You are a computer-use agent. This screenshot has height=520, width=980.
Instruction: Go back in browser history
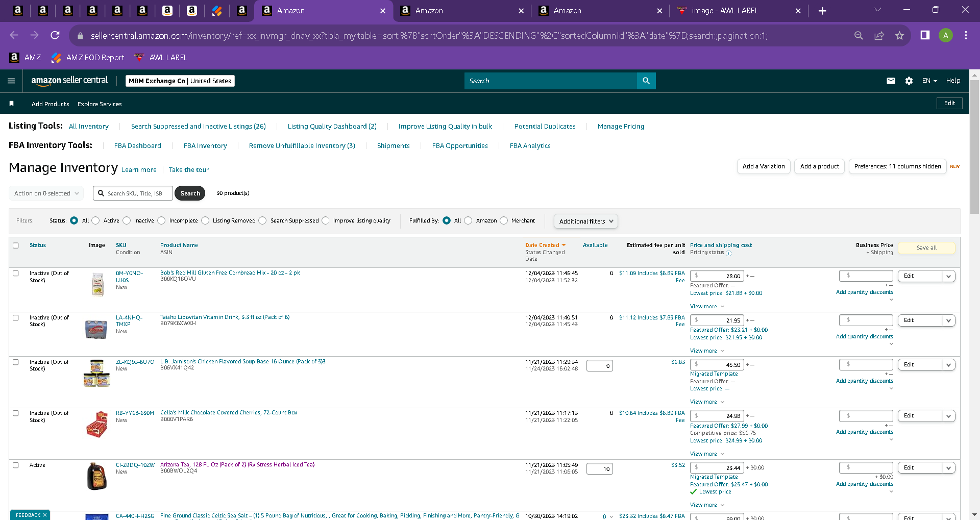[x=14, y=35]
